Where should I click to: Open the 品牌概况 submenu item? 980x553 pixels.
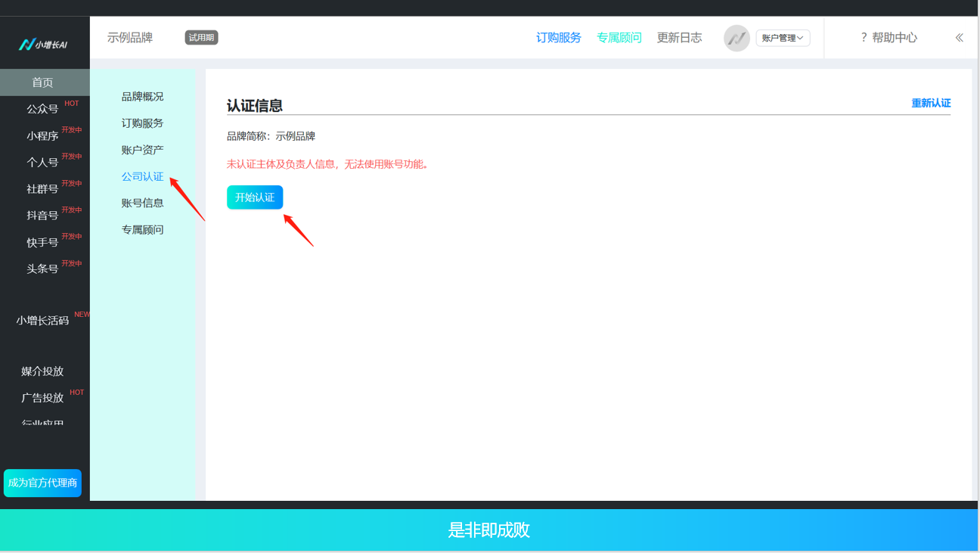[x=142, y=97]
